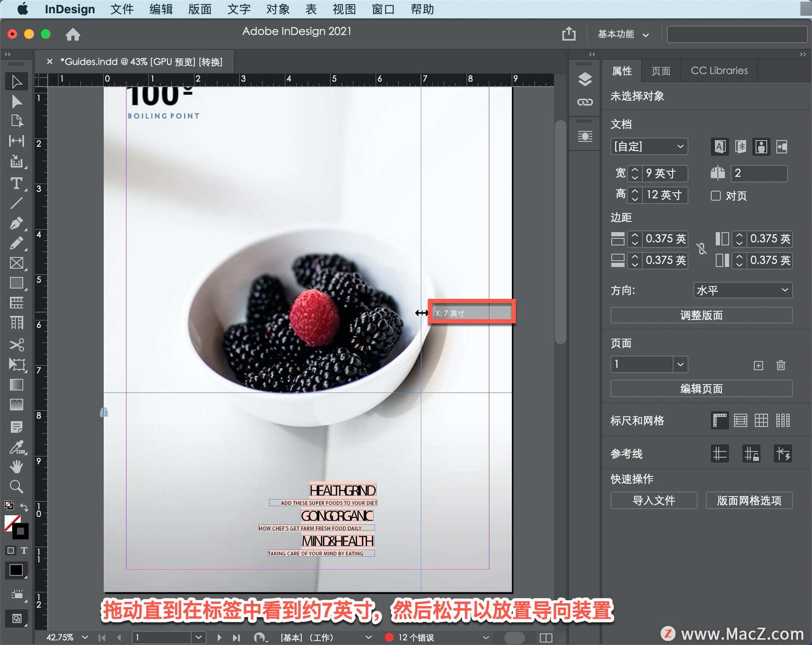
Task: Select the Note tool
Action: (x=16, y=427)
